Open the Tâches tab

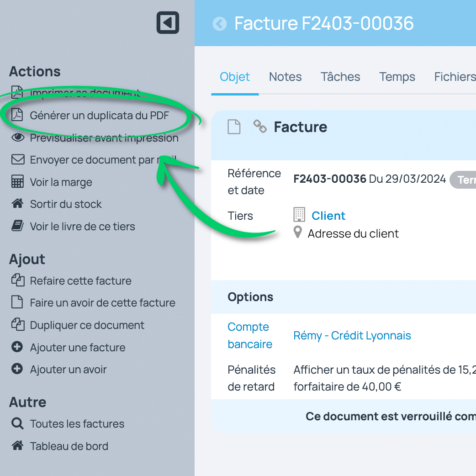pyautogui.click(x=340, y=76)
